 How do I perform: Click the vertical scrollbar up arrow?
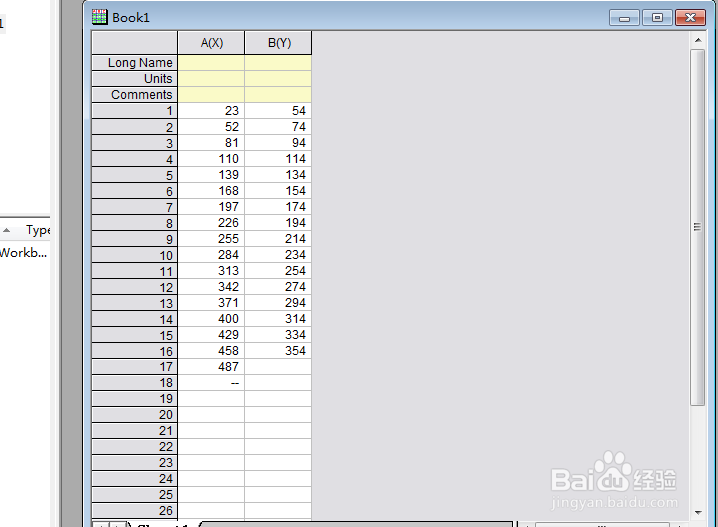pos(698,40)
